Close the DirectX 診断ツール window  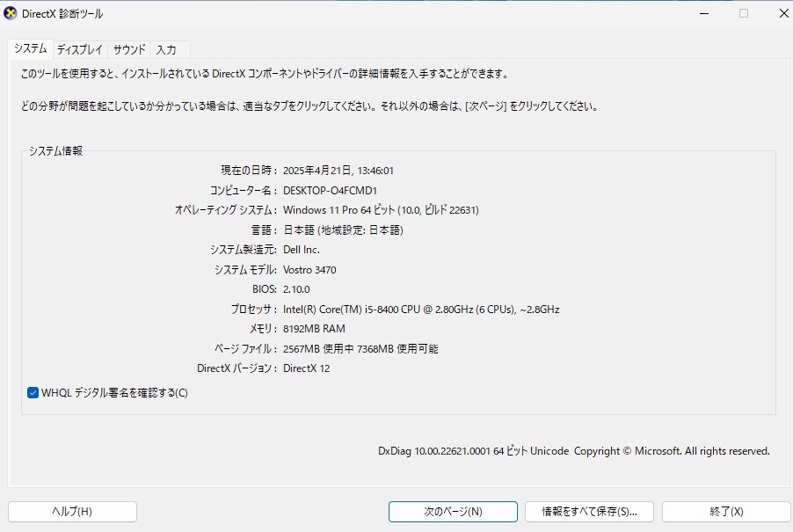[783, 14]
